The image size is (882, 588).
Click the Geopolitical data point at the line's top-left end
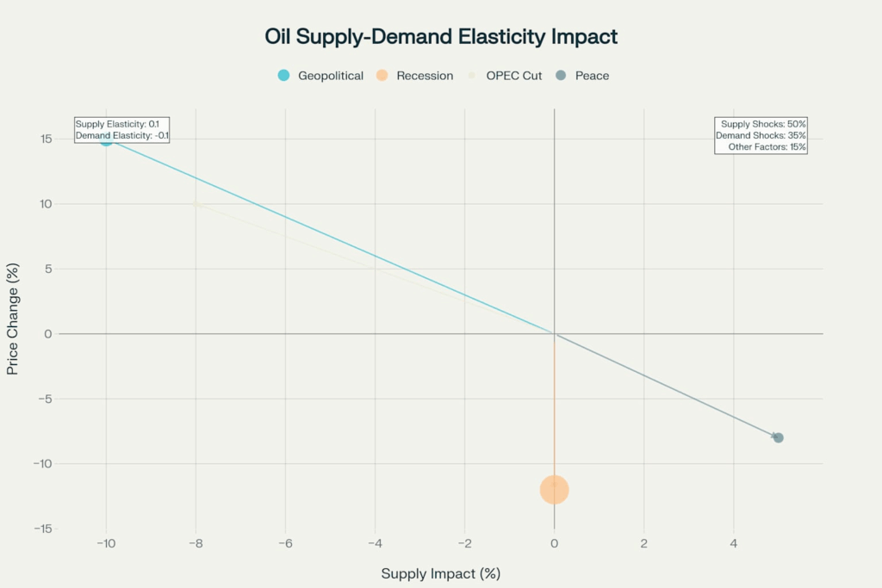pyautogui.click(x=106, y=139)
